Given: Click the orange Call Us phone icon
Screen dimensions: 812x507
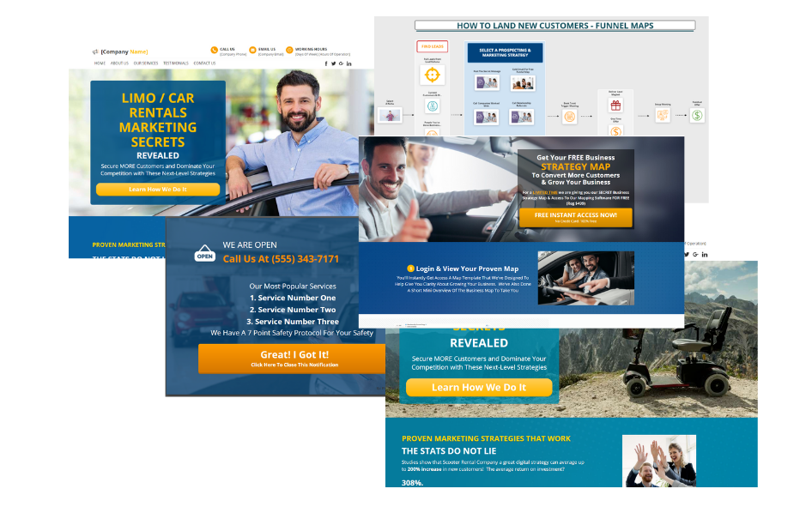Looking at the screenshot, I should point(214,50).
